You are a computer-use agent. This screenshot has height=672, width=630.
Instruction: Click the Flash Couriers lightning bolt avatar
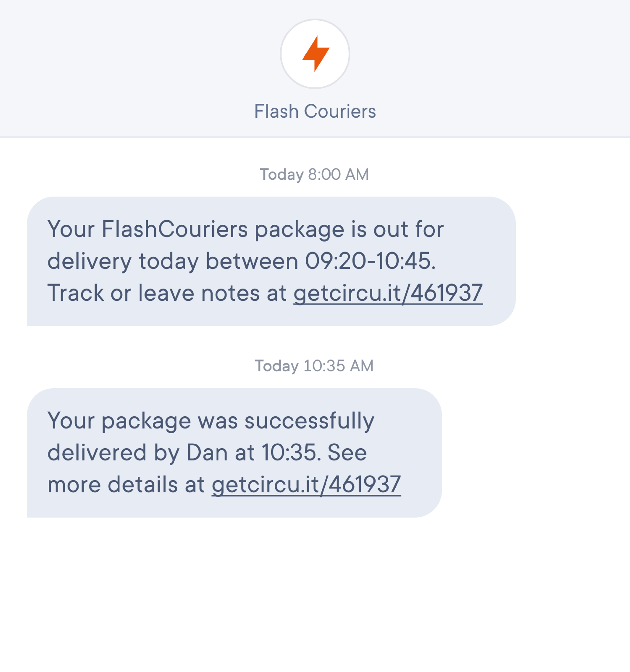(315, 55)
